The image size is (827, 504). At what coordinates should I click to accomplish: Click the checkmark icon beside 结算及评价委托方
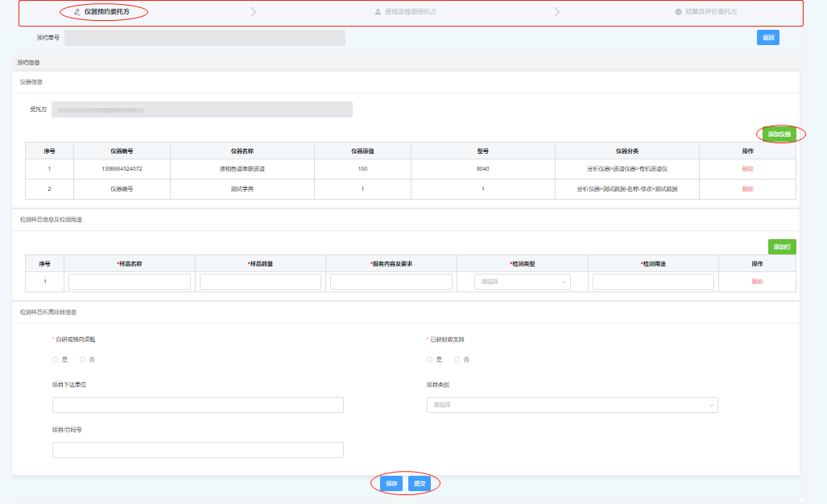(678, 12)
